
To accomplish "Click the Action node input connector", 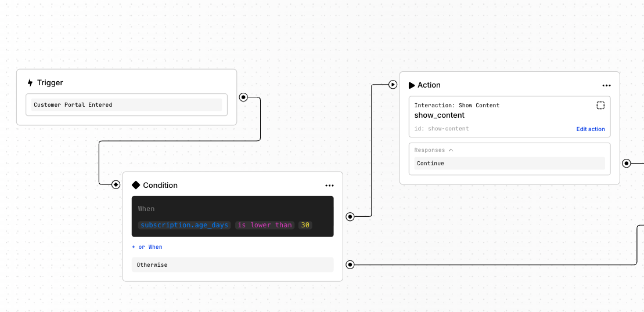I will (x=393, y=85).
